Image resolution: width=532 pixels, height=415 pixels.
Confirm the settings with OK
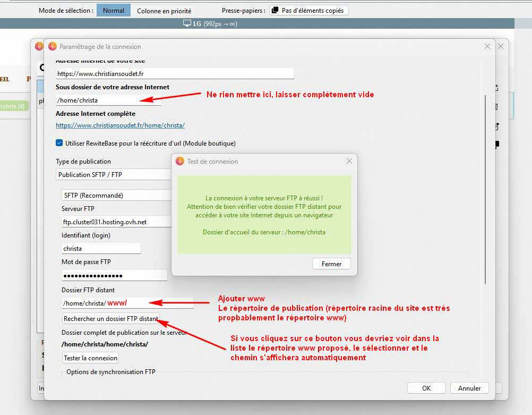426,388
